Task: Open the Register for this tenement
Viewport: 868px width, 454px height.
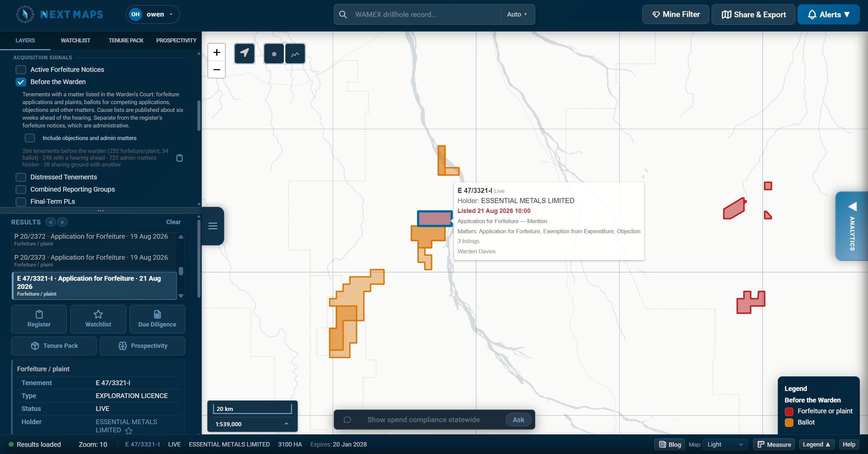Action: tap(39, 319)
